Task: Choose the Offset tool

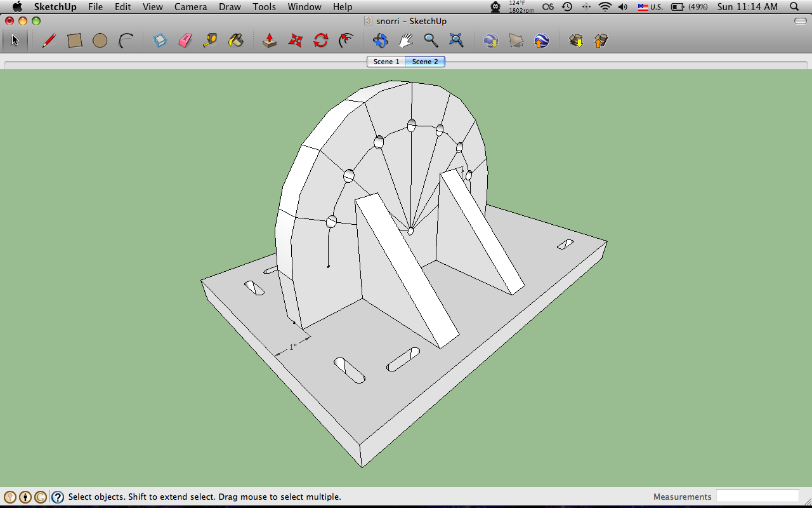Action: 346,41
